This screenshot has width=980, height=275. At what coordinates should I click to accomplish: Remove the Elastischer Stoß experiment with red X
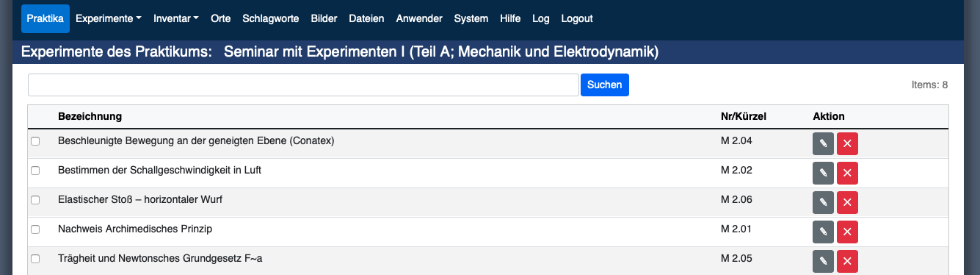click(847, 202)
